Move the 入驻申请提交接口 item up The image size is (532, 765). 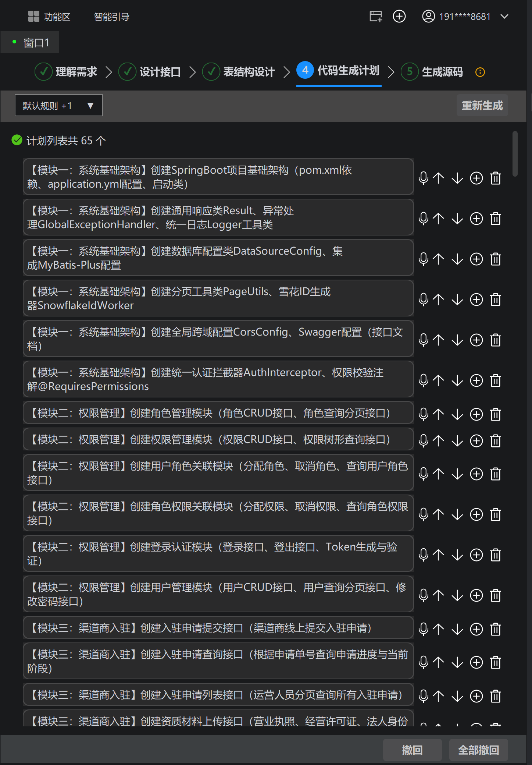pyautogui.click(x=438, y=629)
